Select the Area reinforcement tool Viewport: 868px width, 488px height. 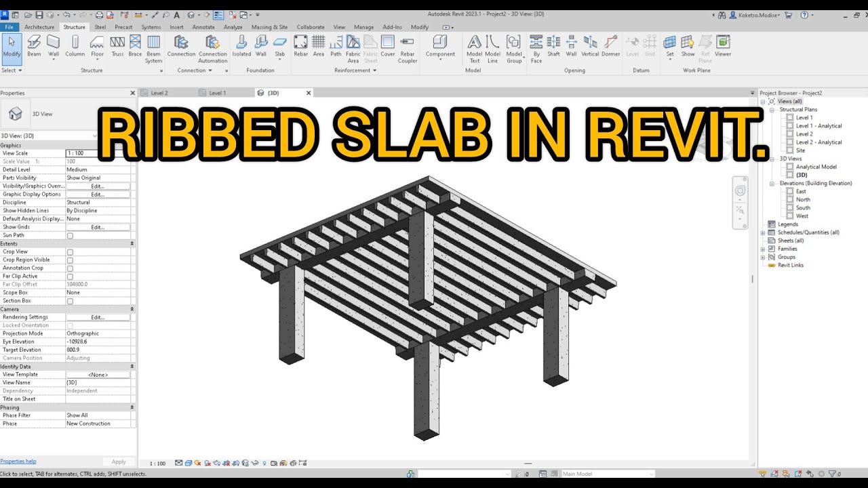coord(318,45)
